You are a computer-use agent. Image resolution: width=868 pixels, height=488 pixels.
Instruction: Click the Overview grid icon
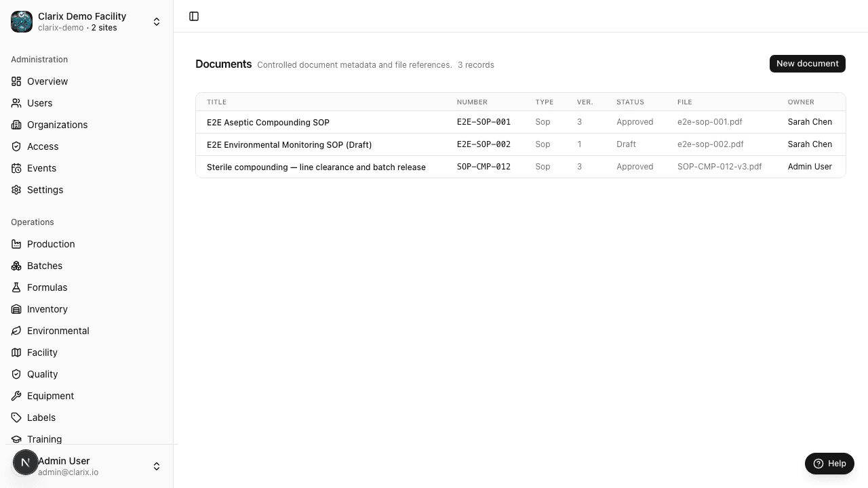point(16,81)
